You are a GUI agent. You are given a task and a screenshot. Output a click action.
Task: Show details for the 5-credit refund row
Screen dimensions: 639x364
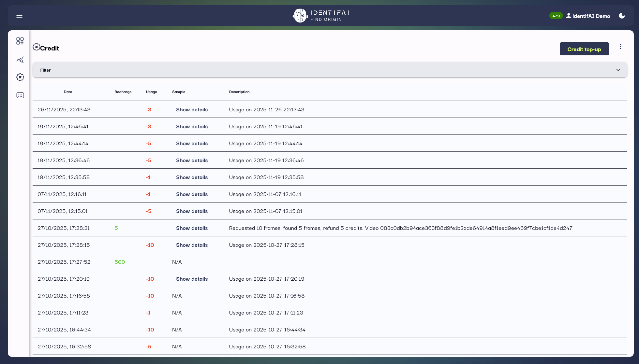coord(192,228)
